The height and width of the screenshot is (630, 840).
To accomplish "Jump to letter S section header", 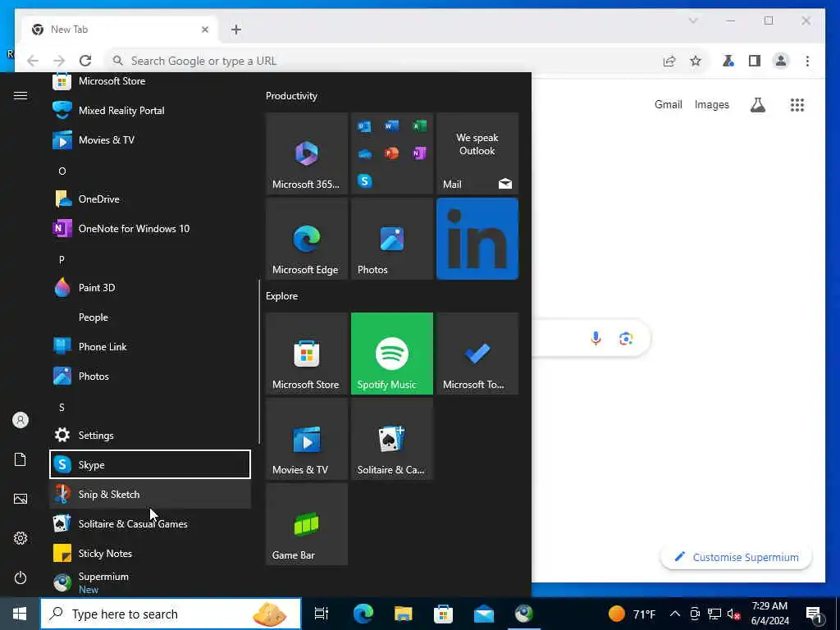I will 62,407.
